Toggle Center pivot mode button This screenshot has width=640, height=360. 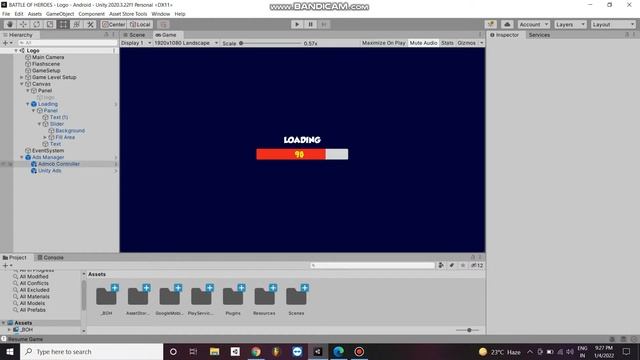coord(113,24)
